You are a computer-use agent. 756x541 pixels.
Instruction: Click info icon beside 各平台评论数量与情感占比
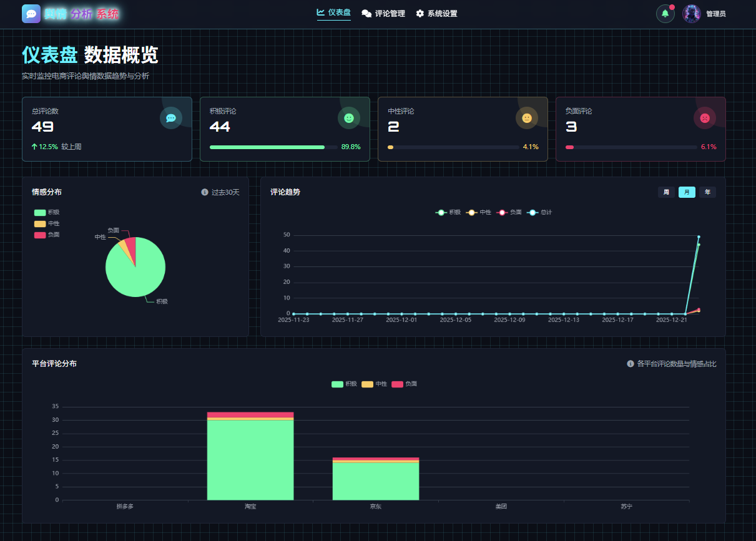[630, 364]
